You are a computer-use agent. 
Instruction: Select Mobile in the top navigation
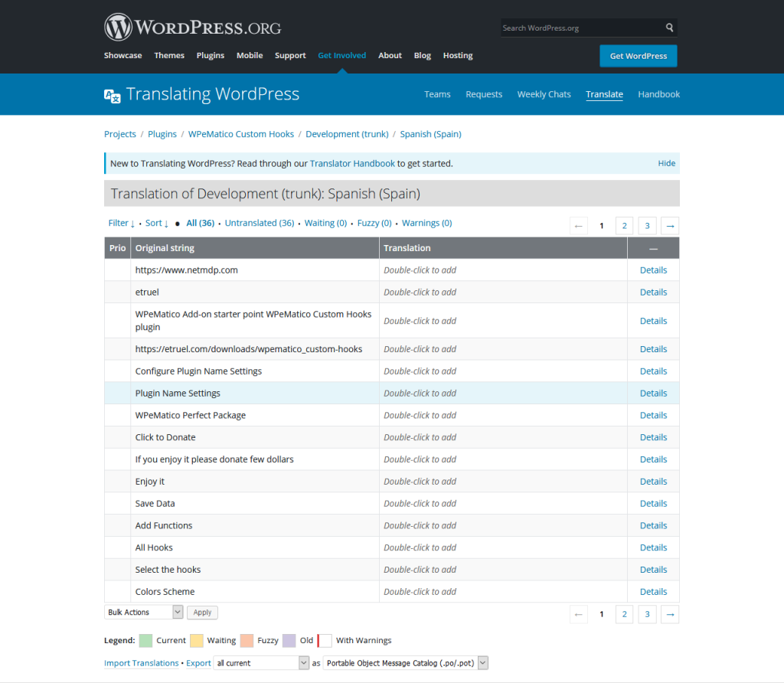250,55
